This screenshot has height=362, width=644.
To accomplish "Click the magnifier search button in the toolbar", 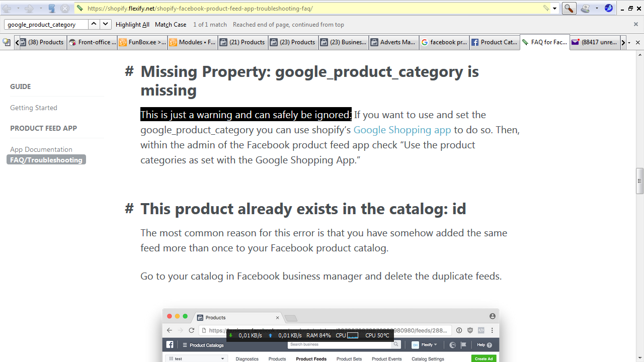I will pos(569,9).
